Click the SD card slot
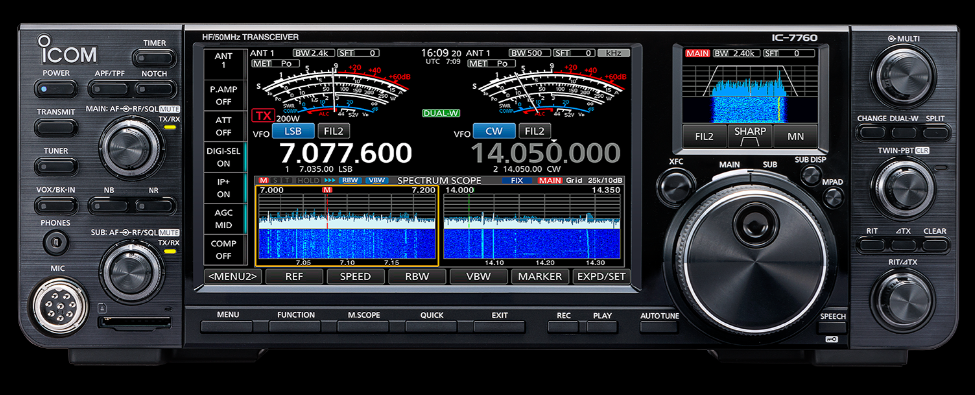 pos(135,322)
